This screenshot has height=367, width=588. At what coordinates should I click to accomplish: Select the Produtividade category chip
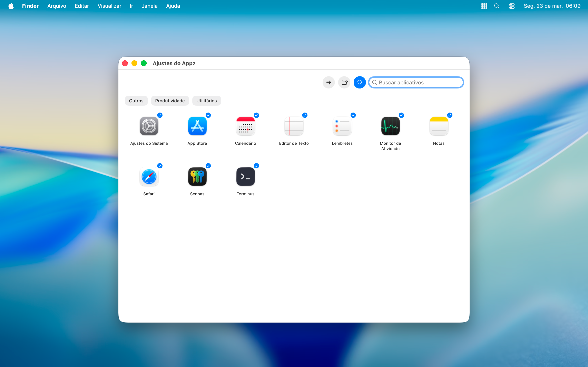point(170,101)
